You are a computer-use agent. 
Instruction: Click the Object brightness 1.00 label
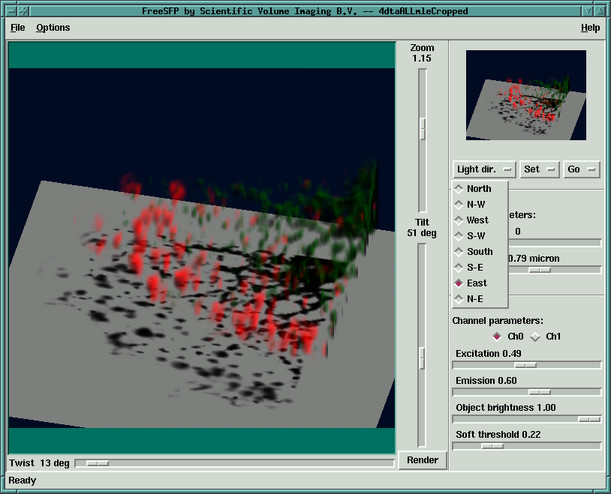coord(506,408)
